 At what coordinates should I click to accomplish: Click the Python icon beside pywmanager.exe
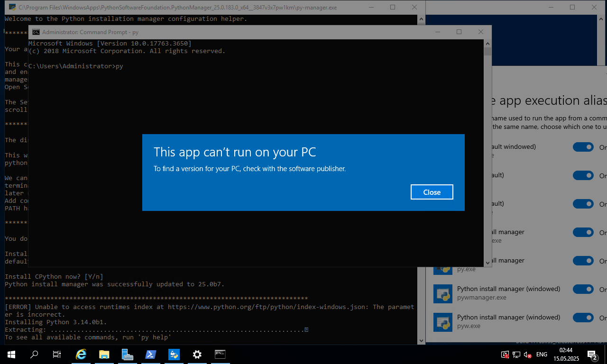pos(443,293)
